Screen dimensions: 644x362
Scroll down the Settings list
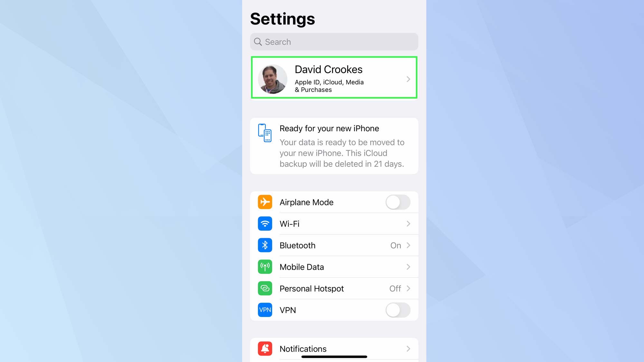pyautogui.click(x=334, y=265)
